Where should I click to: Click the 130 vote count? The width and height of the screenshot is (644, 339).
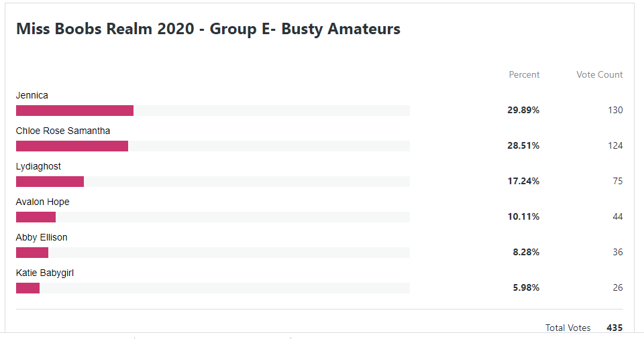[615, 110]
